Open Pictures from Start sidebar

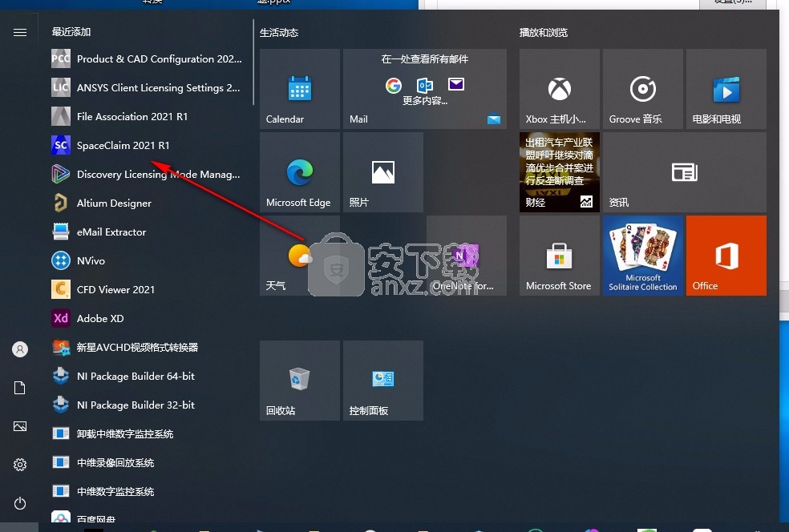[19, 426]
